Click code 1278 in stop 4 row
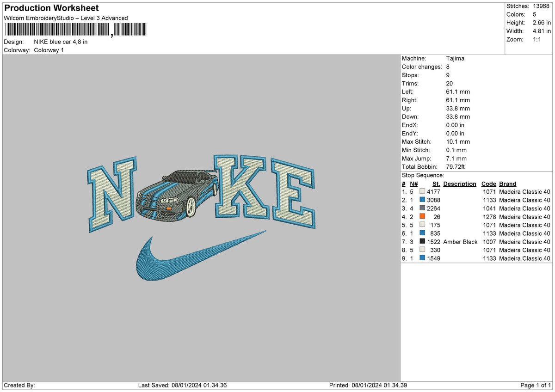This screenshot has width=555, height=392. click(x=489, y=216)
